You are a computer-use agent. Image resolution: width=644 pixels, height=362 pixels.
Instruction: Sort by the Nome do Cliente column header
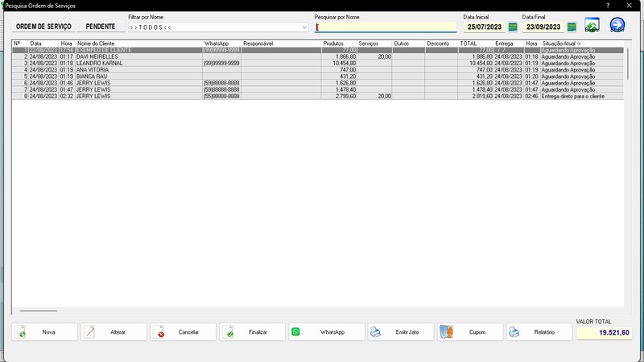[138, 43]
